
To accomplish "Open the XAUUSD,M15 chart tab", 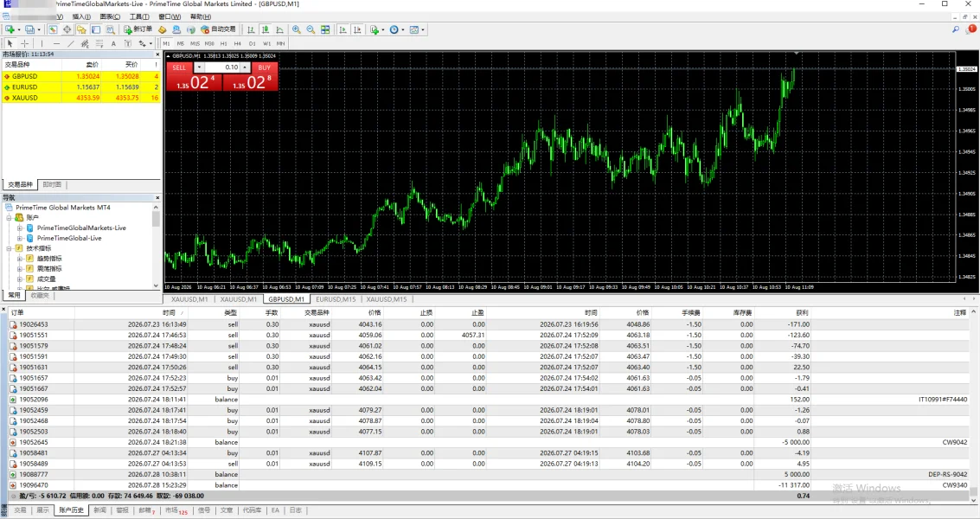I will [387, 299].
